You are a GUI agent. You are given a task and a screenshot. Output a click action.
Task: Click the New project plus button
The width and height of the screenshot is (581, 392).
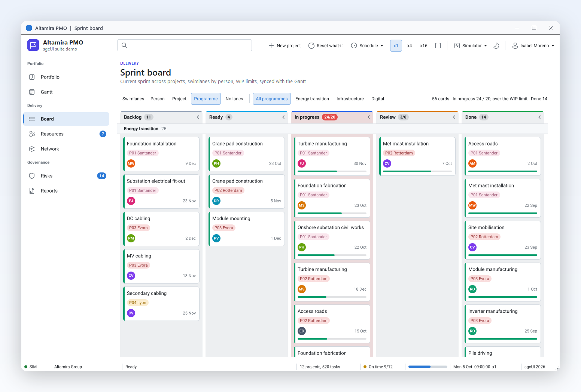click(x=285, y=46)
